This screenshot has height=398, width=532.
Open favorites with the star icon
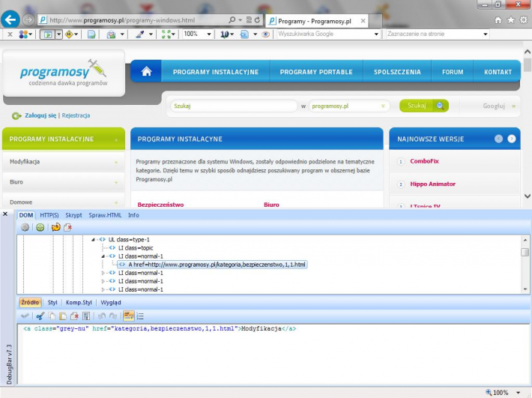(510, 20)
